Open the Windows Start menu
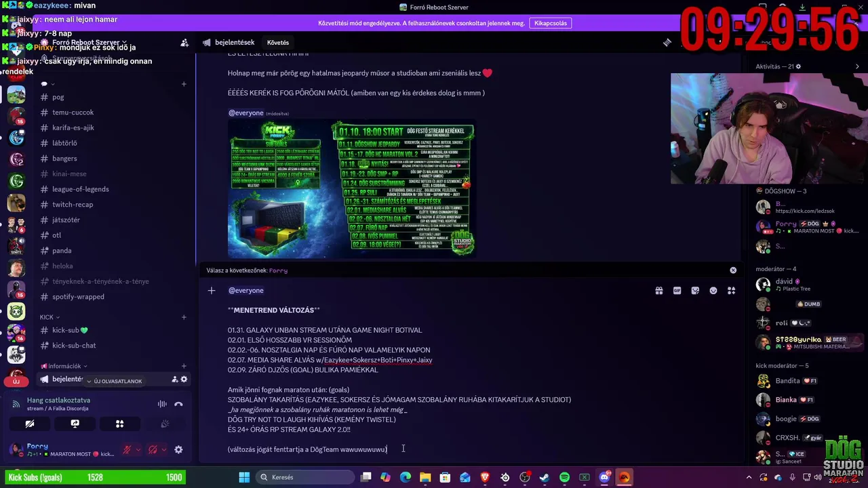 [x=244, y=477]
